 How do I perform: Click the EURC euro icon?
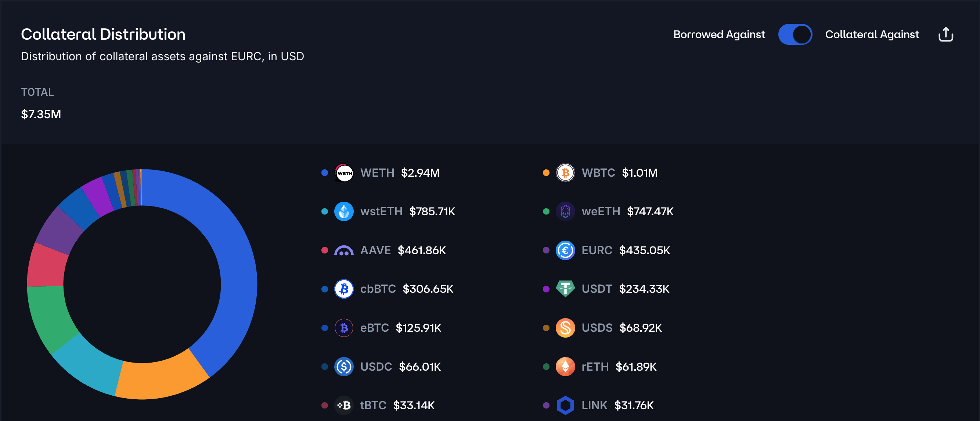[565, 251]
